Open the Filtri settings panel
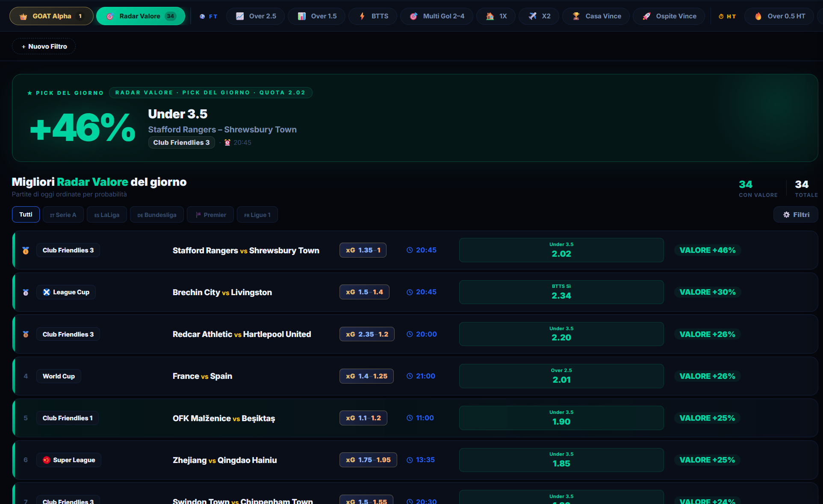 (x=796, y=215)
